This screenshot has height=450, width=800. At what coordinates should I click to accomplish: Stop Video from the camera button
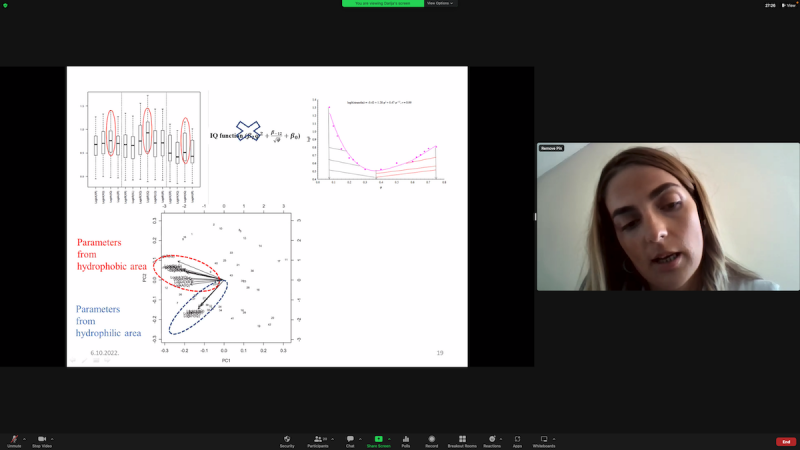point(42,440)
